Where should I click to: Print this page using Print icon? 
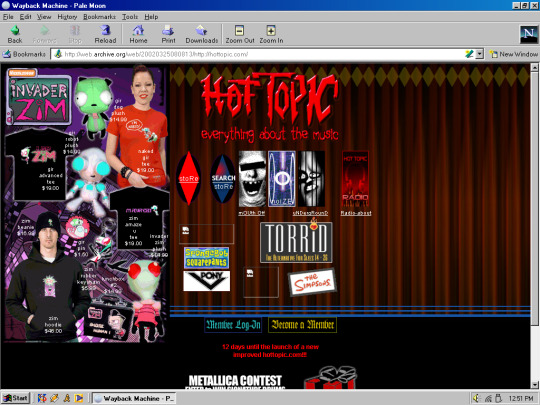[x=168, y=34]
